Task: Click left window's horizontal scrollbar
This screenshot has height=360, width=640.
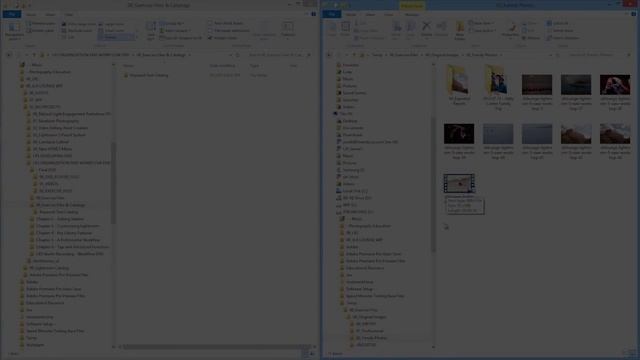Action: point(217,347)
